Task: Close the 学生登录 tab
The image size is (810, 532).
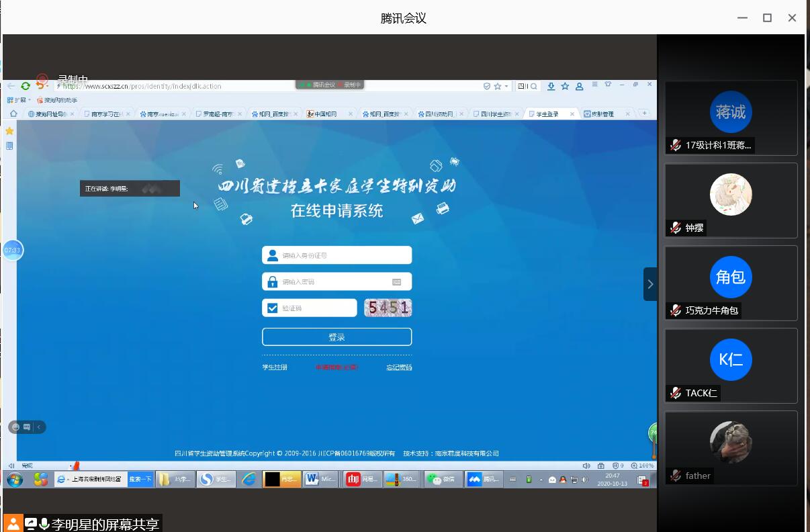Action: click(x=572, y=114)
